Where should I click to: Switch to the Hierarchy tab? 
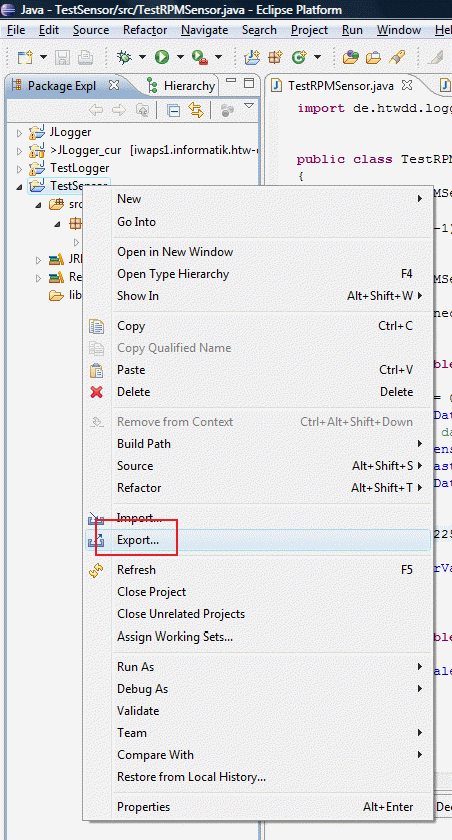point(182,86)
